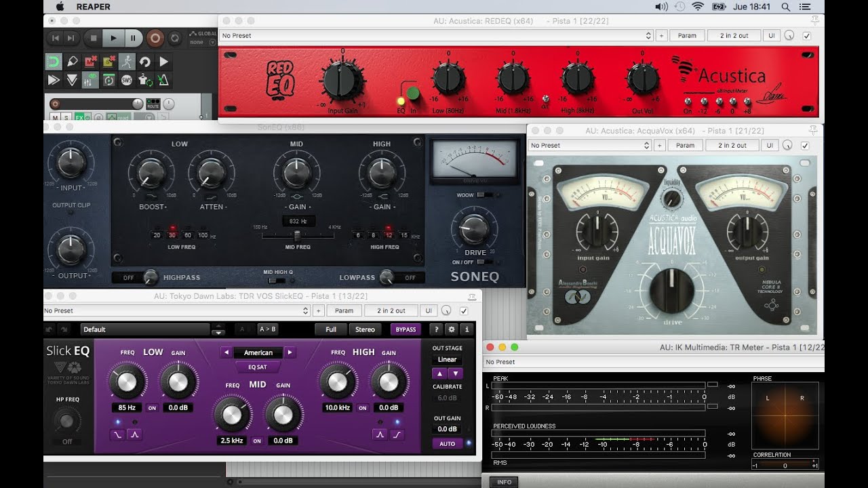
Task: Open the Wi-Fi status menu
Action: pos(698,7)
